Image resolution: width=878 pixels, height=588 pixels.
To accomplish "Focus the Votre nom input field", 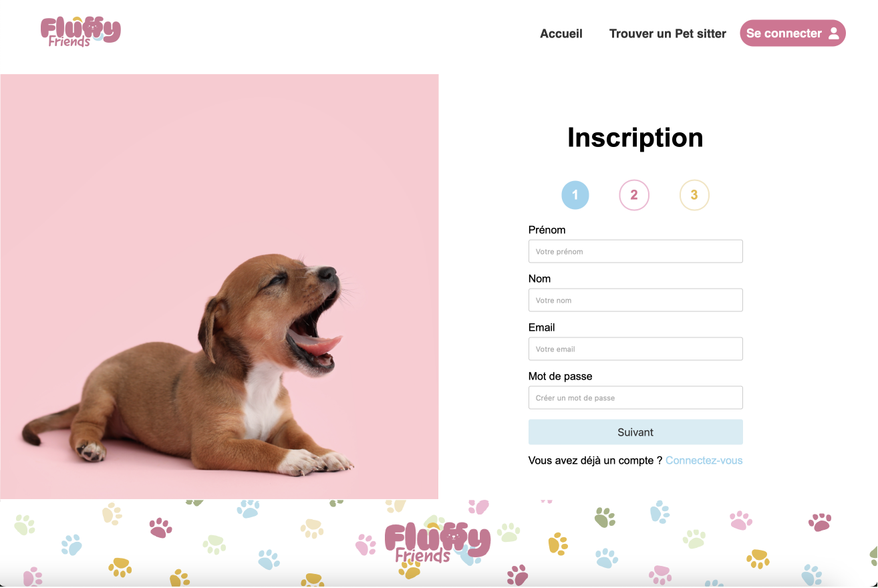I will [x=635, y=300].
